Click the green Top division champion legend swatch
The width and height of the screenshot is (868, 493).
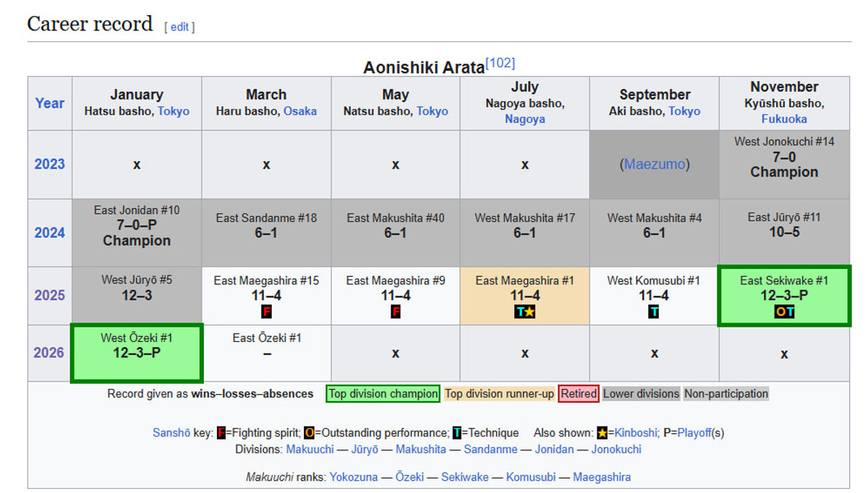click(383, 394)
